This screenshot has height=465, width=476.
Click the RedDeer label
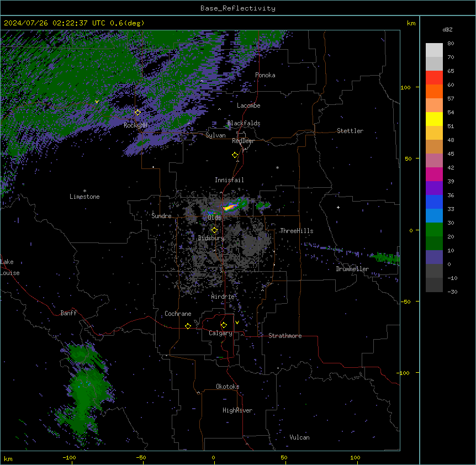[243, 141]
